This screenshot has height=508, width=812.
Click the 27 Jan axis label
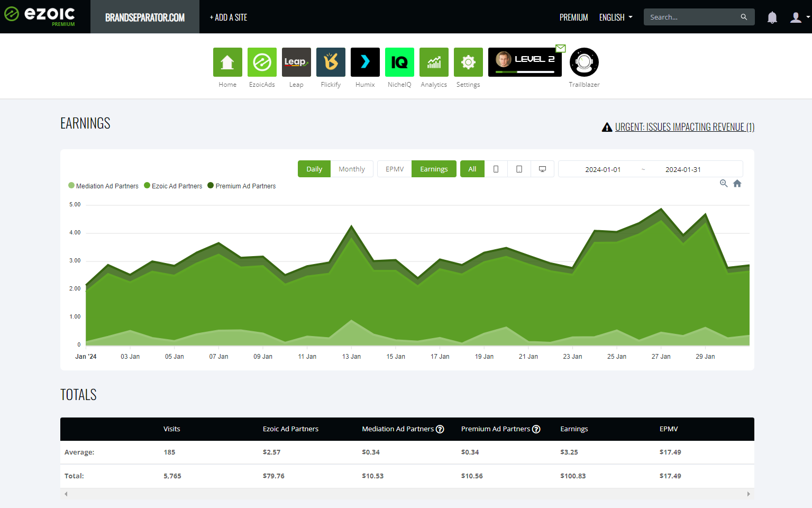tap(661, 357)
